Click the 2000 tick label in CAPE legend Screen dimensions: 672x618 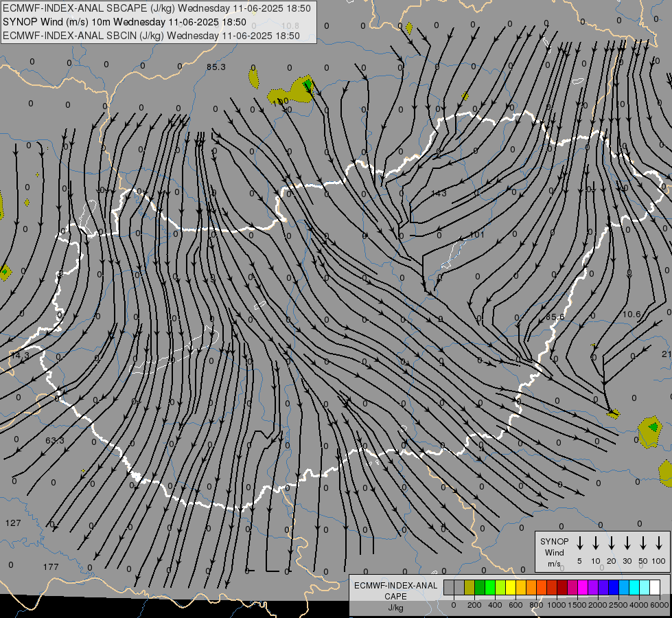597,605
